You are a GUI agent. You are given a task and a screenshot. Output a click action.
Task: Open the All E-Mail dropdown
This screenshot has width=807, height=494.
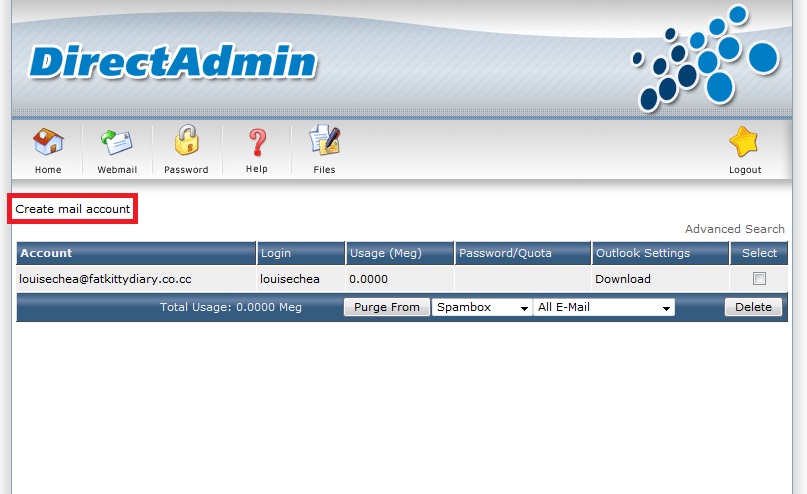tap(604, 307)
